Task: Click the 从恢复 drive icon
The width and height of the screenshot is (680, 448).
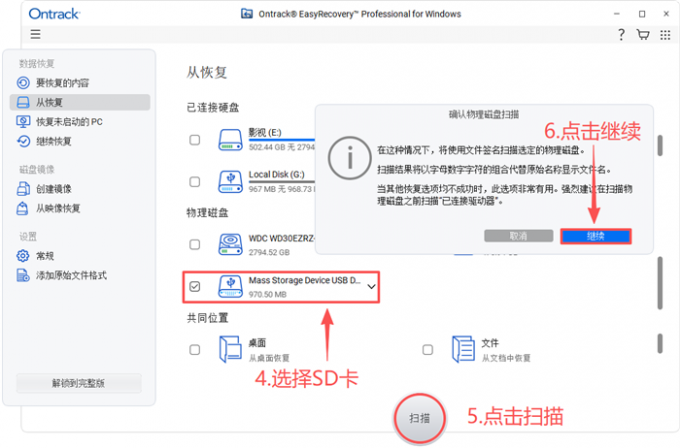Action: 23,102
